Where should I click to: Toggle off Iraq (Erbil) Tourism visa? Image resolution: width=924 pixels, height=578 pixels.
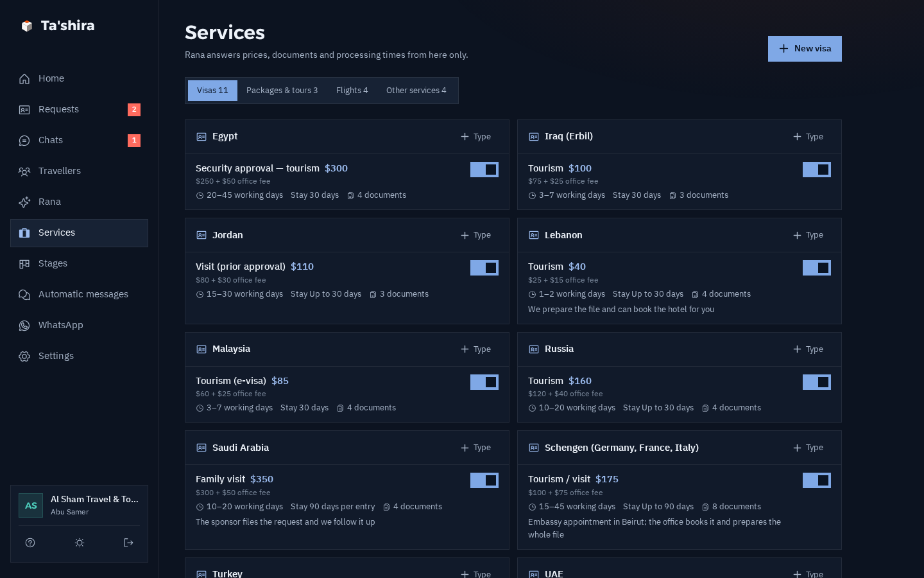click(x=817, y=170)
